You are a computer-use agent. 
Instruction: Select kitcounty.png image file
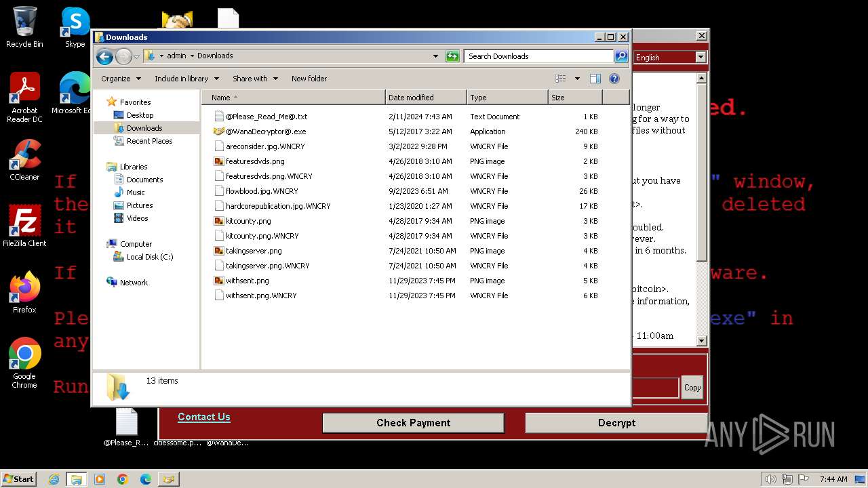(248, 221)
